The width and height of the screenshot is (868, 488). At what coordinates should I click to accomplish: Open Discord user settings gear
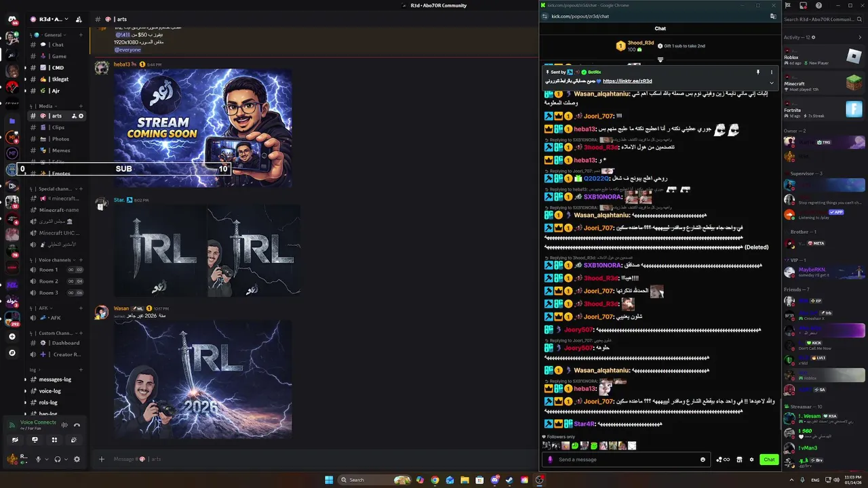click(77, 459)
